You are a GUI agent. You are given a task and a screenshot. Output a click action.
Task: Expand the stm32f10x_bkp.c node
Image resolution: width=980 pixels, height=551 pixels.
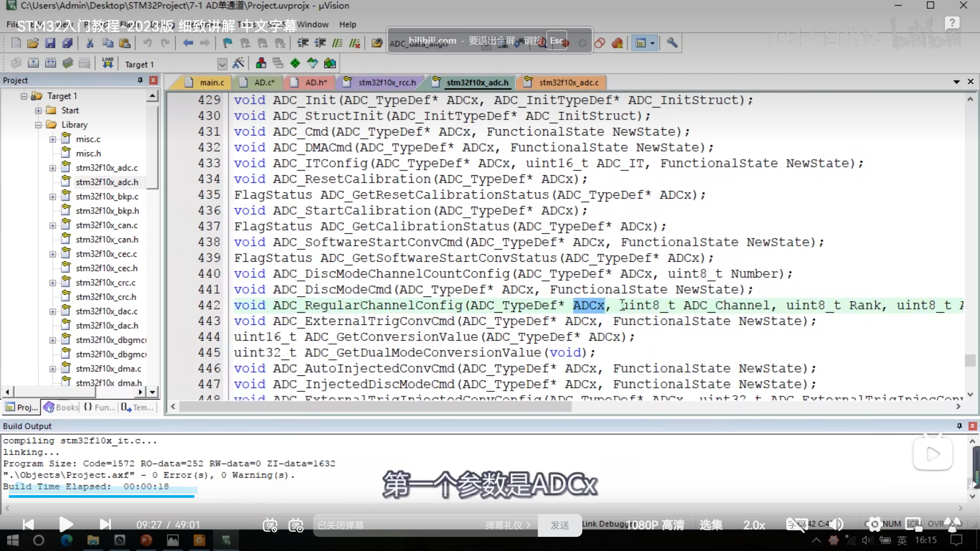click(53, 197)
